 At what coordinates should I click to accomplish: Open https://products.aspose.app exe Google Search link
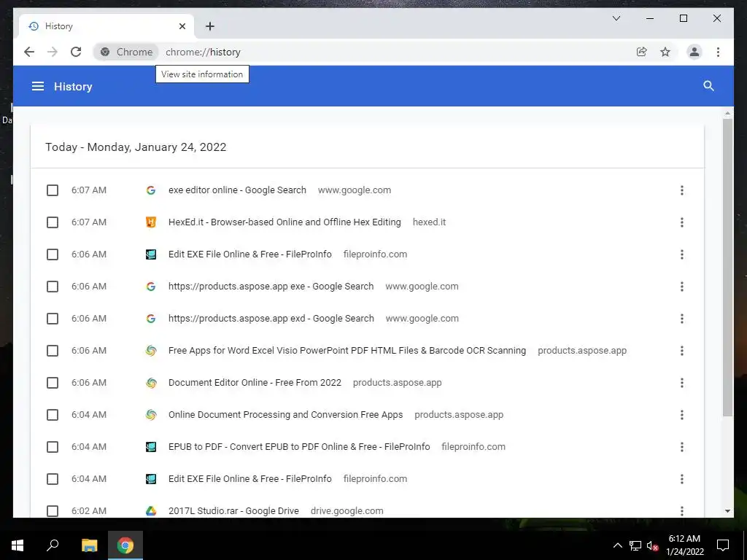[271, 286]
